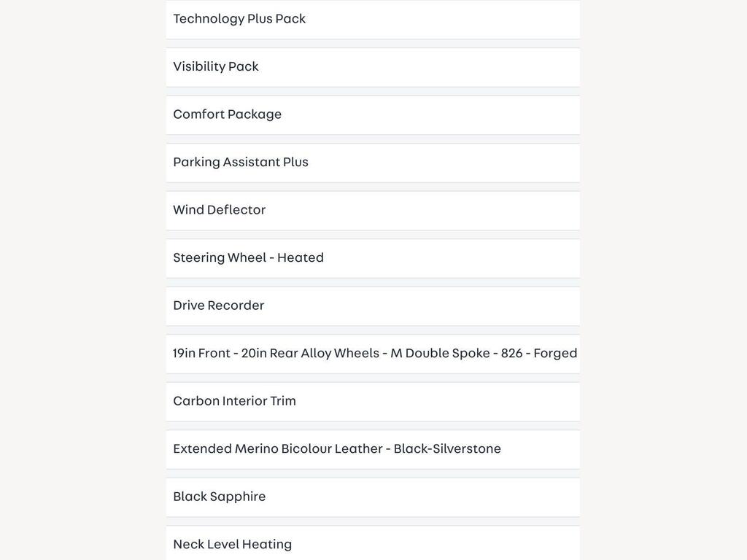Click the Drive Recorder entry

[x=373, y=306]
